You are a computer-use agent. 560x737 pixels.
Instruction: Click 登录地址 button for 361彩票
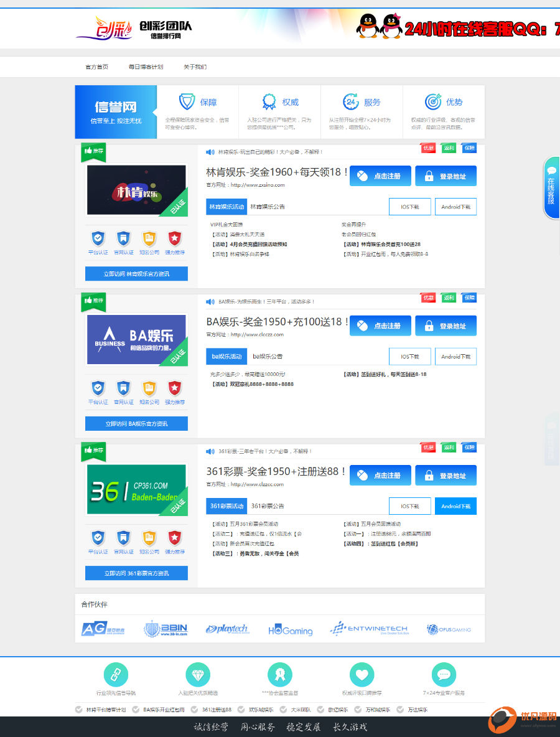click(x=446, y=475)
